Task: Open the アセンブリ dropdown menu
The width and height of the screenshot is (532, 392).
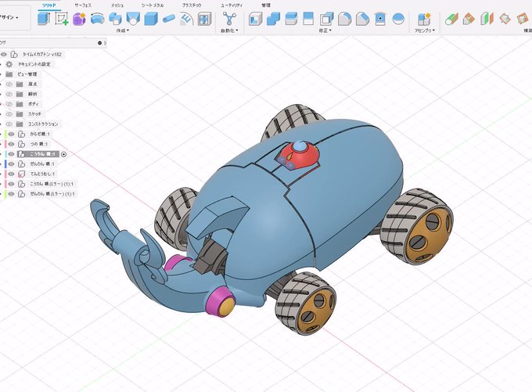Action: click(424, 31)
